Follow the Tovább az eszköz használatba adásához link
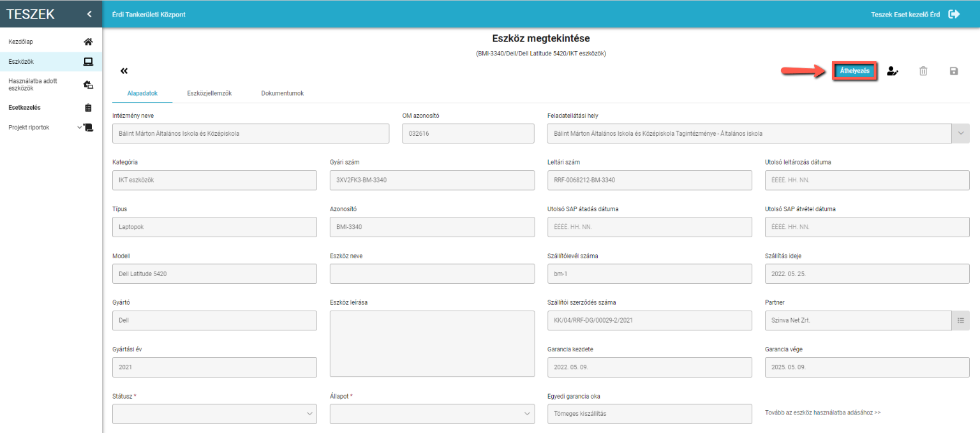Image resolution: width=980 pixels, height=433 pixels. 822,413
